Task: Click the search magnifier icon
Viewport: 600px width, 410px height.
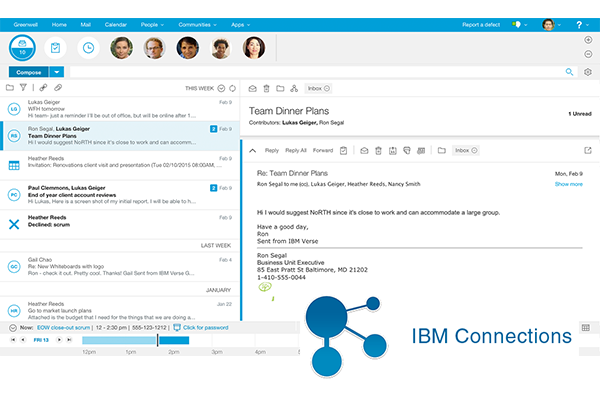Action: (569, 72)
